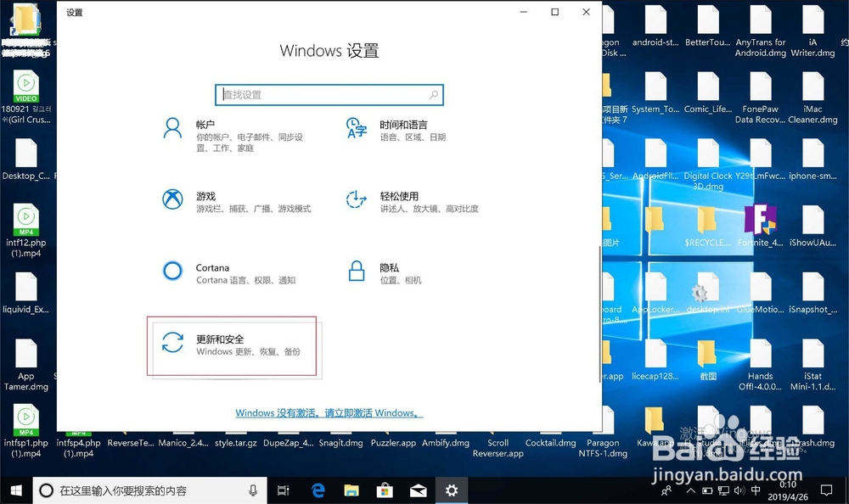Show hidden system tray icons
The height and width of the screenshot is (504, 849).
[x=690, y=490]
